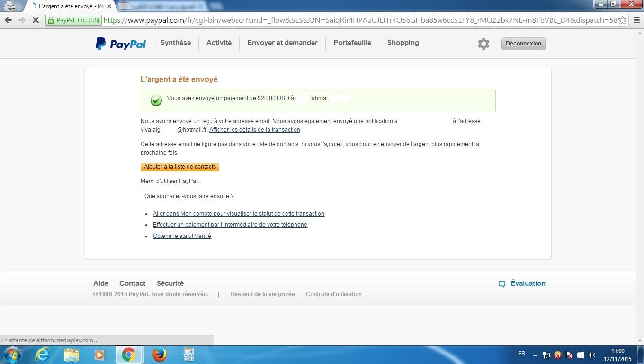Click Ajouter à la liste de contacts

[x=180, y=167]
